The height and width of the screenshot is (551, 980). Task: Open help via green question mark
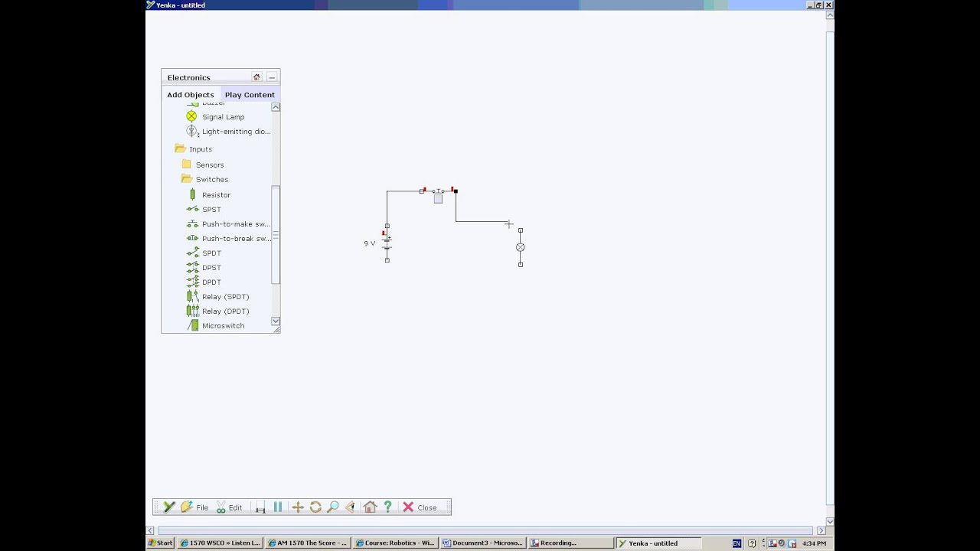click(387, 507)
